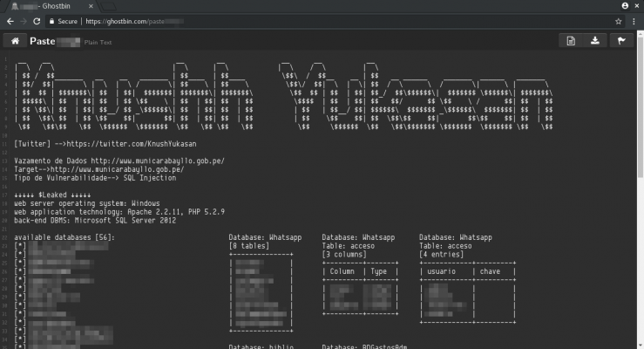Bookmark this page with the star icon
This screenshot has width=644, height=349.
tap(618, 20)
